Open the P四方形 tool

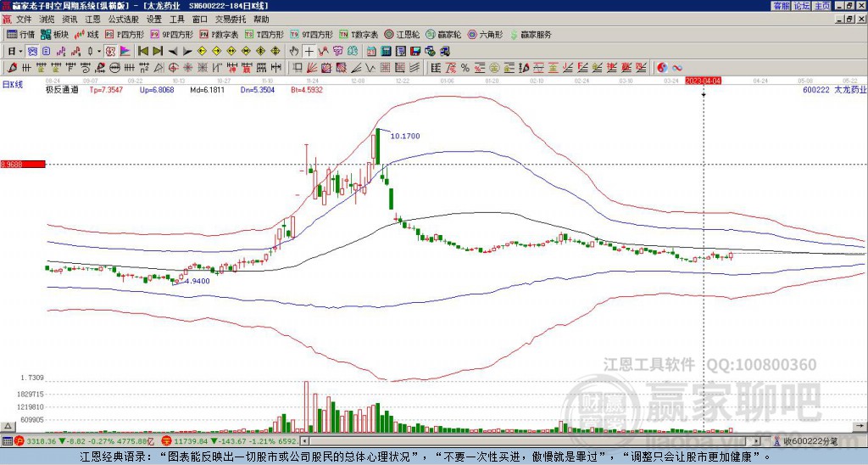(x=125, y=34)
